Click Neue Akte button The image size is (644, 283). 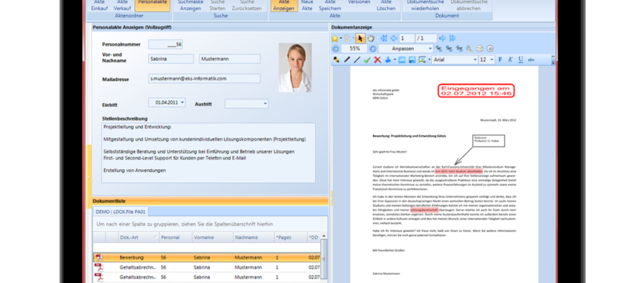point(307,5)
